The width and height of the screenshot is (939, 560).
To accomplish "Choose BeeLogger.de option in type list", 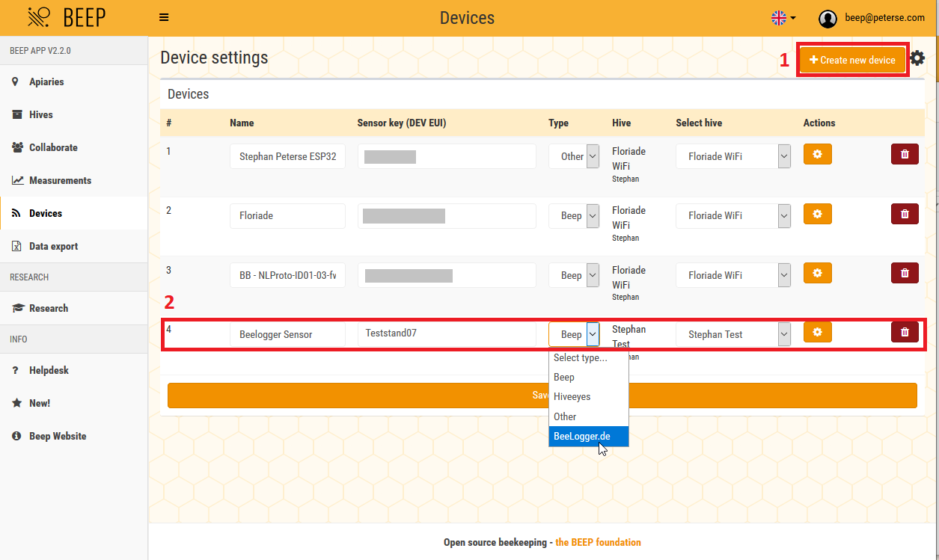I will [589, 436].
